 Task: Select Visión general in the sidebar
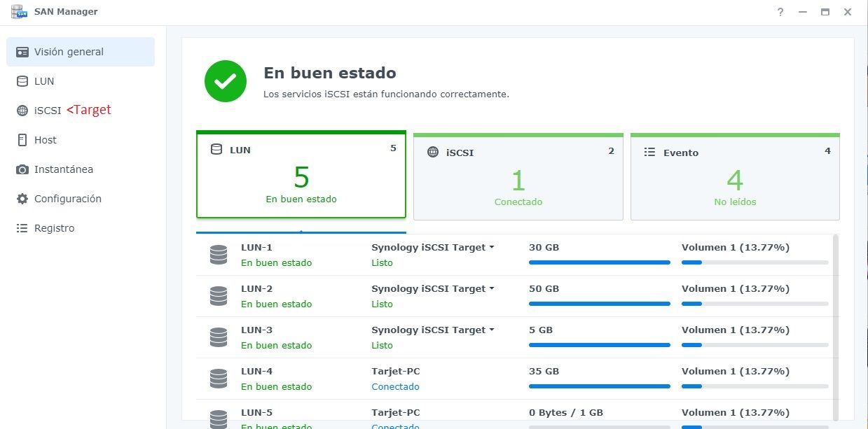pos(69,51)
